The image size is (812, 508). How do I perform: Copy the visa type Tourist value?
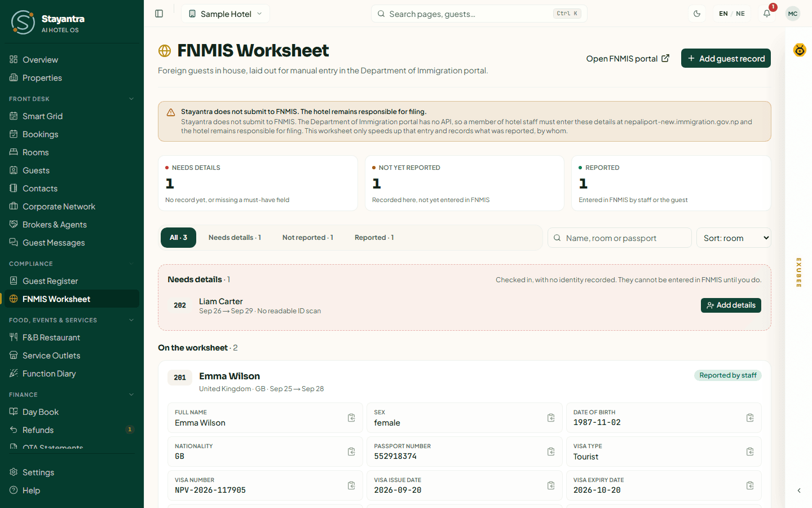click(750, 452)
